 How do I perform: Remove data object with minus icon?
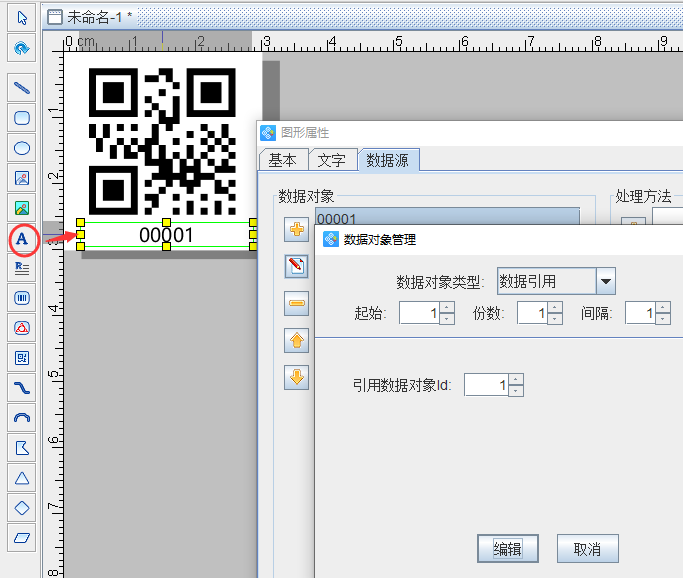[x=296, y=303]
